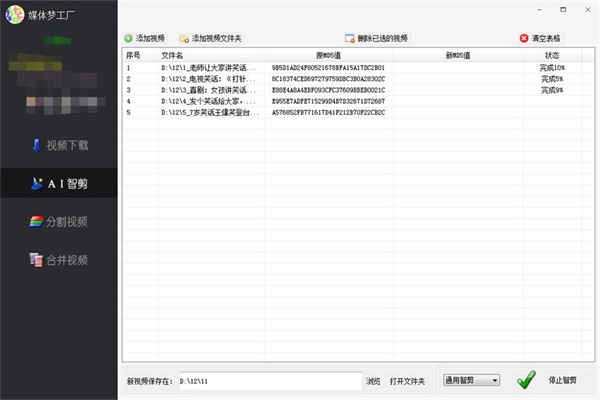
Task: Click the 原MD5值 column header
Action: click(328, 56)
